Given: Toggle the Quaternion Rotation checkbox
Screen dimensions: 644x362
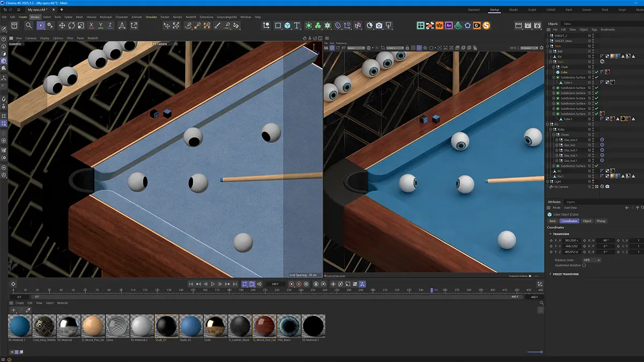Looking at the screenshot, I should [584, 265].
